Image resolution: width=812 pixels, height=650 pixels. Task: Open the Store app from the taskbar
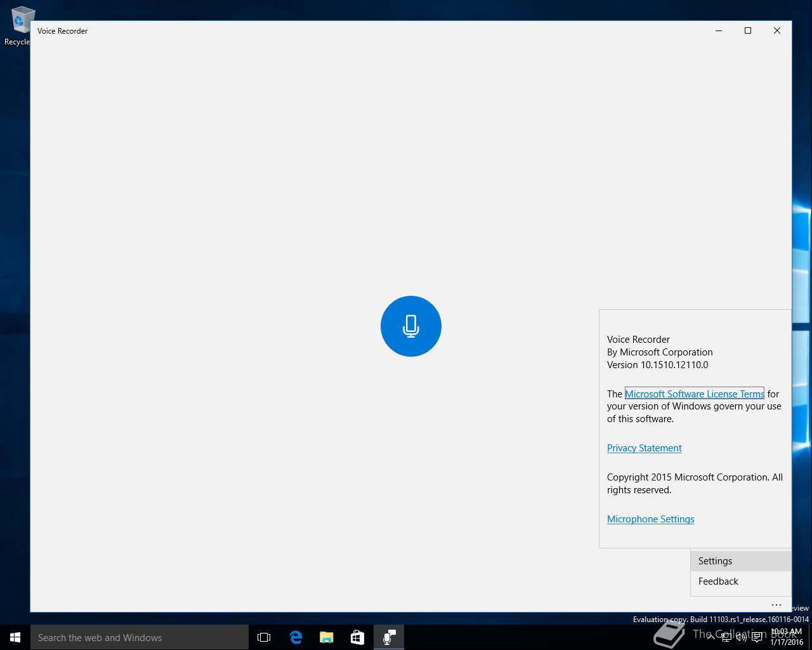coord(358,637)
